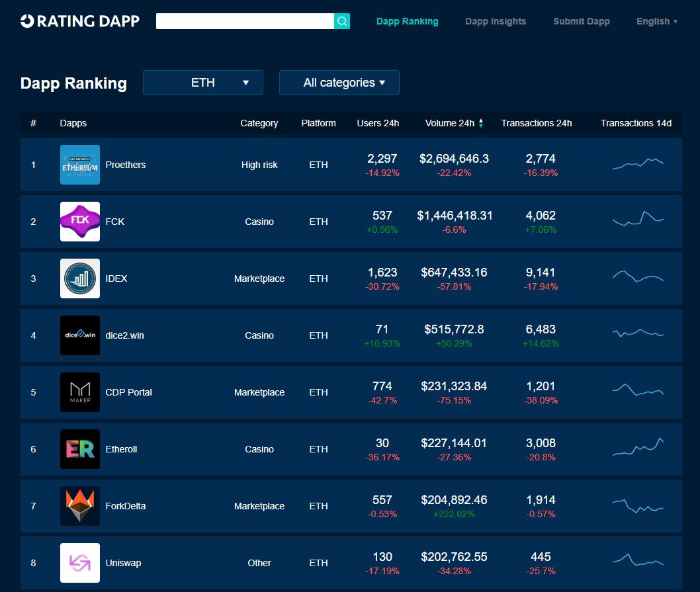Open the Uniswap pink logo icon
This screenshot has width=700, height=592.
tap(80, 563)
